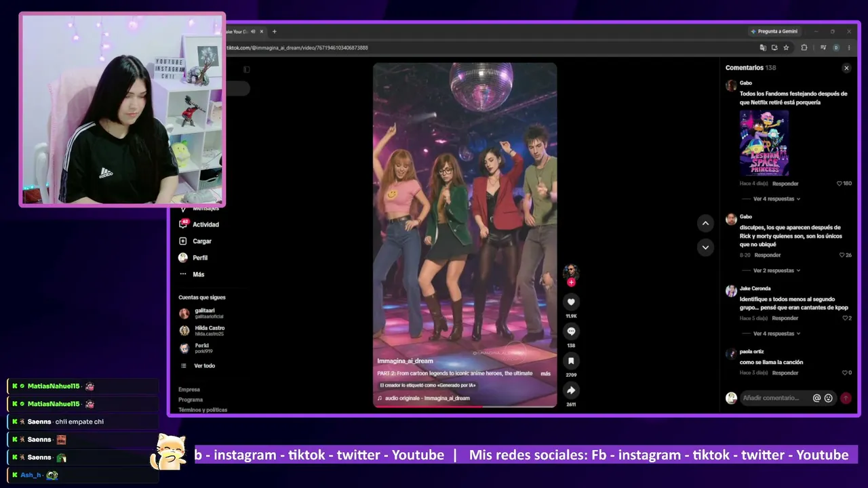Click the Pregunta a Gemini button
This screenshot has height=488, width=868.
click(x=774, y=31)
